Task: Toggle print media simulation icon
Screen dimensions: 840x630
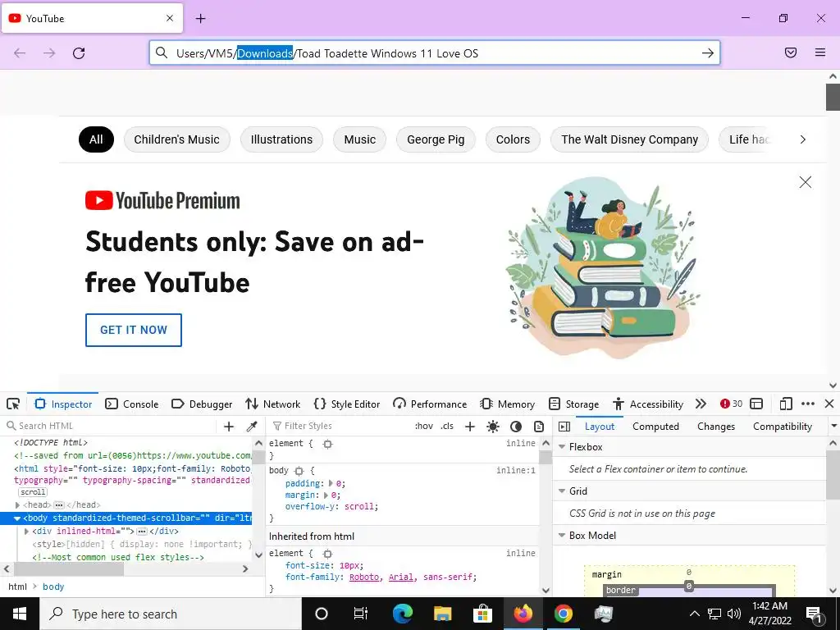Action: click(x=539, y=427)
